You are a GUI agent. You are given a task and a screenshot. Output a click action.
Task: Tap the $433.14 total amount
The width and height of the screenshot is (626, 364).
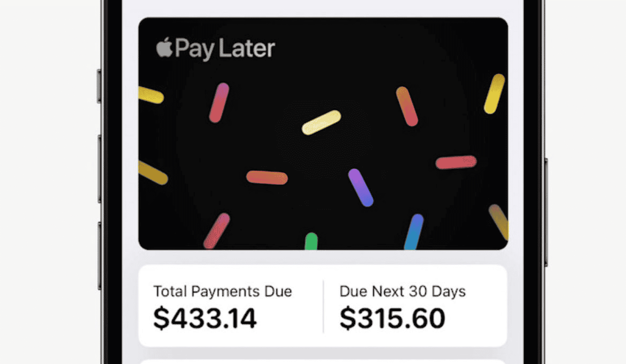205,318
